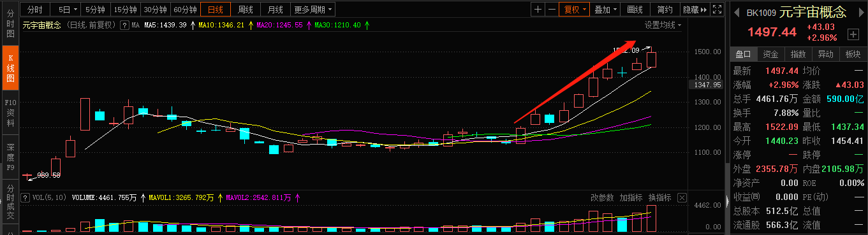Image resolution: width=868 pixels, height=235 pixels.
Task: Click 画线 drawing tool button
Action: pos(635,10)
